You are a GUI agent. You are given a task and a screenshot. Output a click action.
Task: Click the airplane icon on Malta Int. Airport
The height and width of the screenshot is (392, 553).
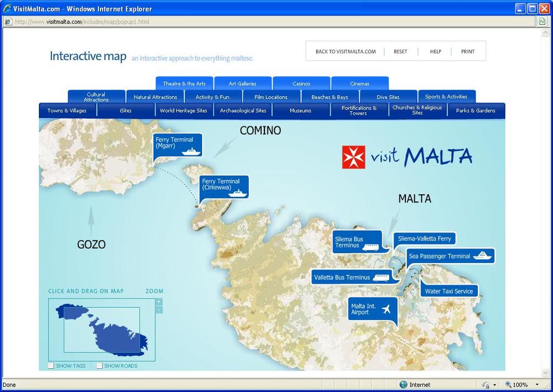coord(386,309)
